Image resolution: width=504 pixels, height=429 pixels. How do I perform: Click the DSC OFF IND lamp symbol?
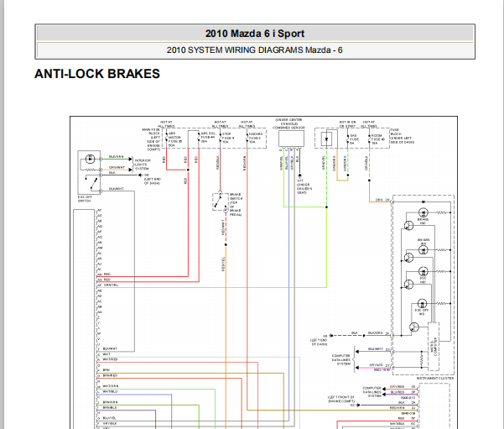coord(422,303)
